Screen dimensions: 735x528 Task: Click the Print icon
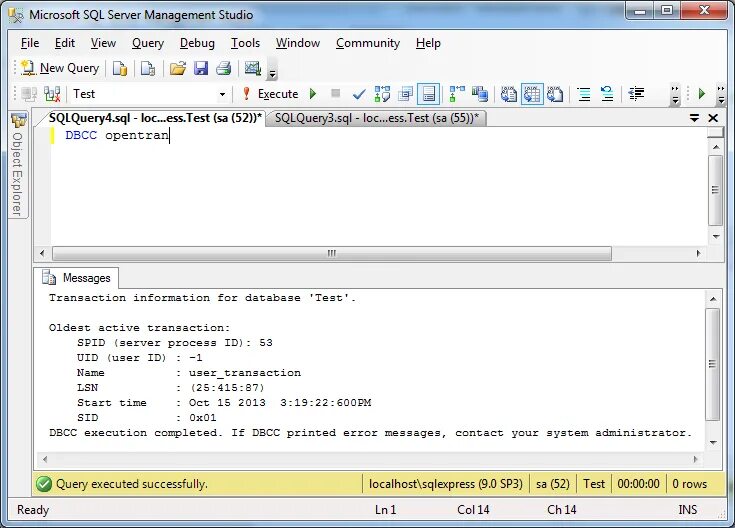224,69
